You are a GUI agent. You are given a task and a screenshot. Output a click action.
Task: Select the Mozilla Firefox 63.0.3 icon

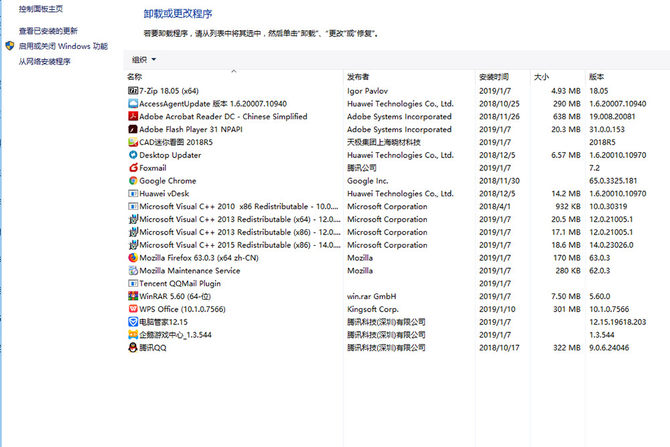(x=133, y=258)
